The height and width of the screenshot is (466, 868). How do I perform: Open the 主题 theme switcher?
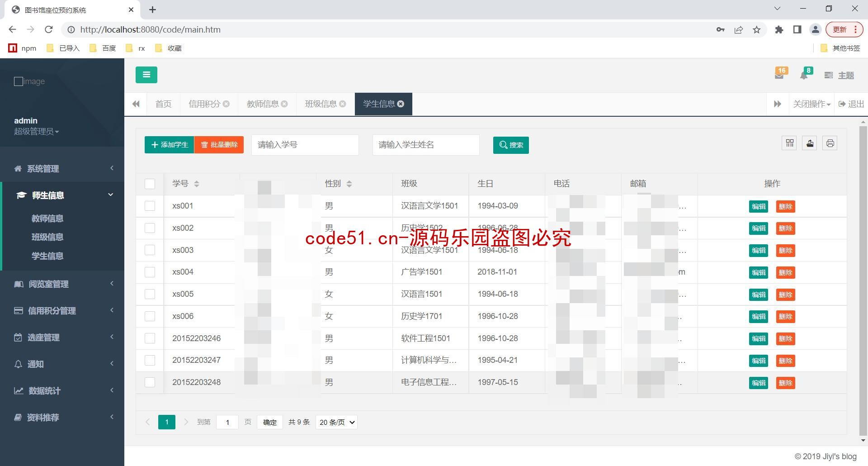pyautogui.click(x=839, y=76)
